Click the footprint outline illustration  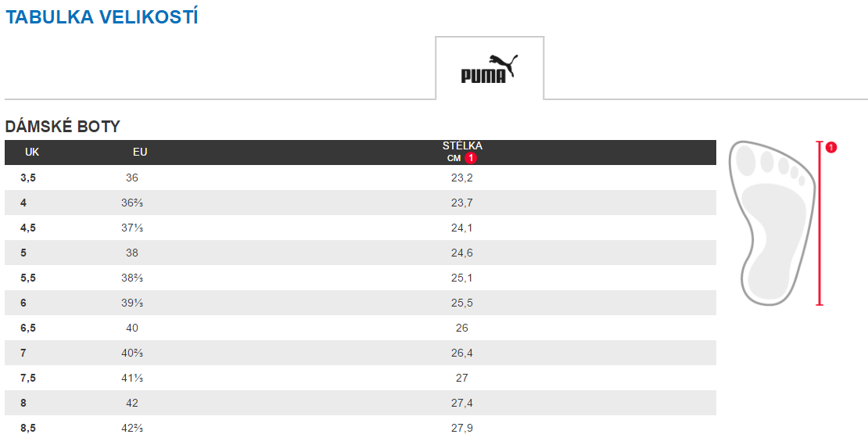[x=773, y=223]
